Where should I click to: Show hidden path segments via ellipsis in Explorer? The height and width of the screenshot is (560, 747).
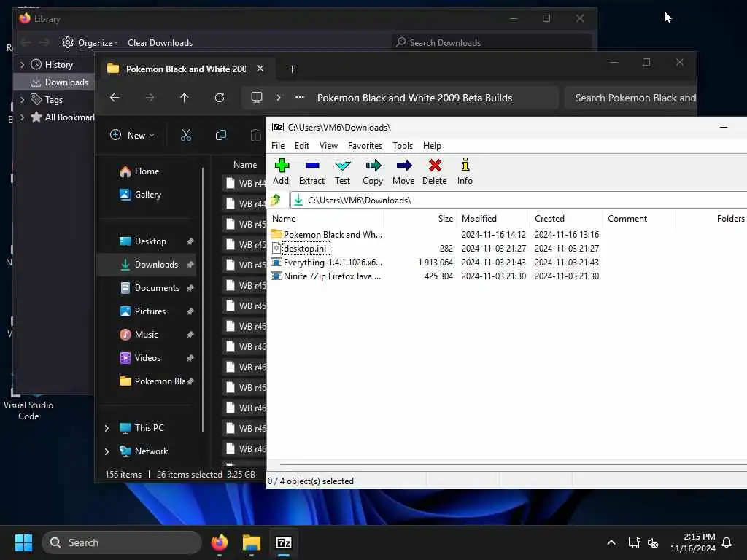pos(300,97)
